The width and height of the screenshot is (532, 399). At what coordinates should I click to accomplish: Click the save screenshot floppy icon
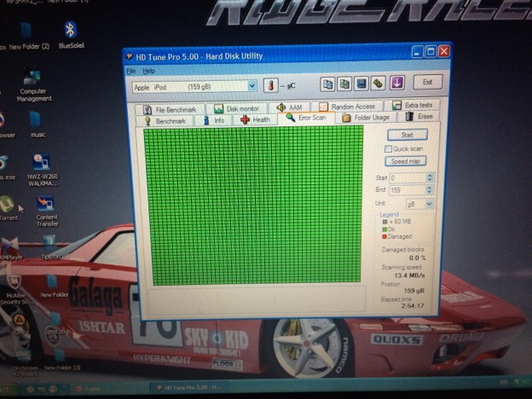pyautogui.click(x=361, y=84)
